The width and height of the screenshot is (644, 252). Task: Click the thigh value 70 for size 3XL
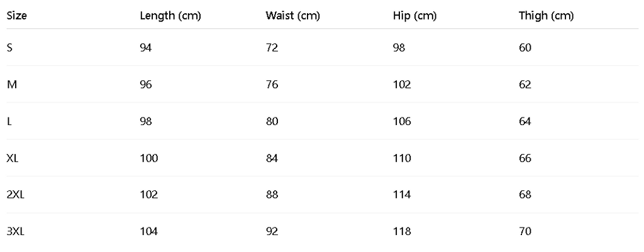[x=525, y=232]
